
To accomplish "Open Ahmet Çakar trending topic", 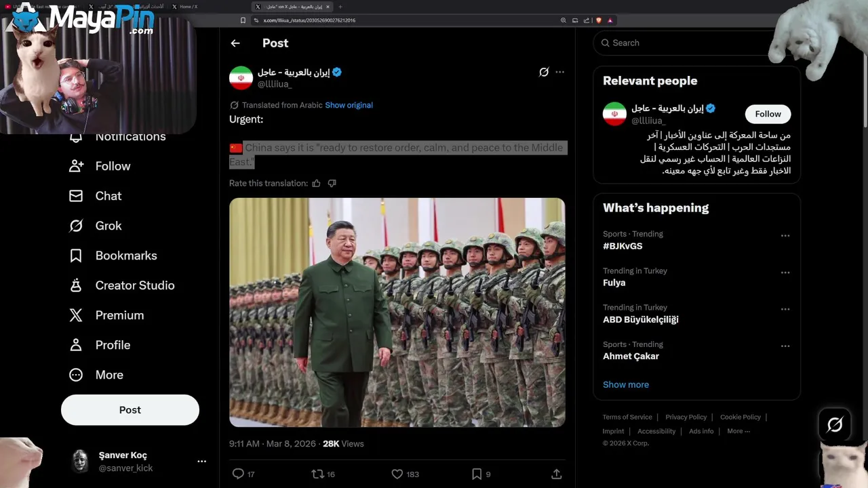I will [631, 356].
